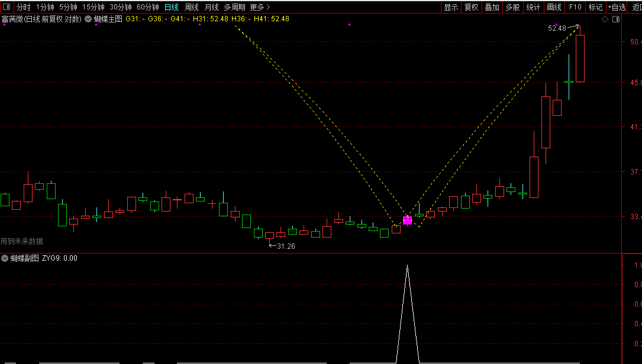Switch to the 分时 intraday view

click(23, 7)
